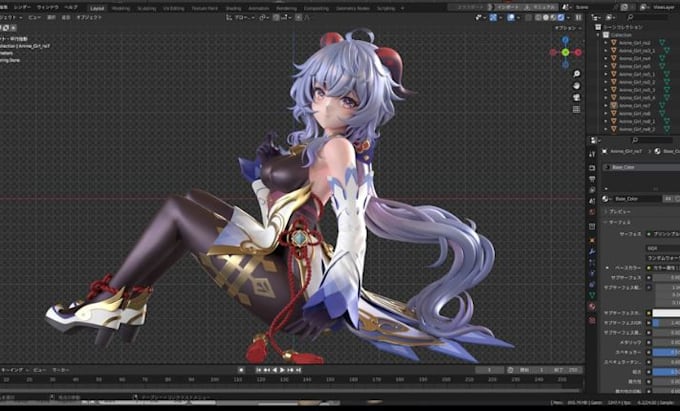Click the white subsurface color swatch
Viewport: 680px width, 411px height.
pyautogui.click(x=666, y=313)
